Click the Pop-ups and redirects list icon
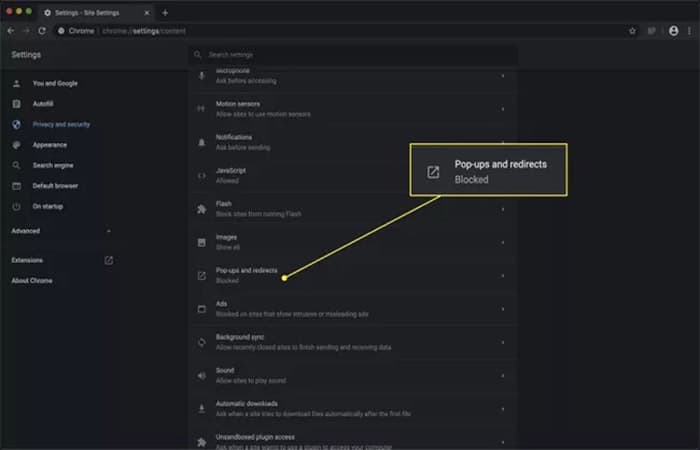Screen dimensions: 700x450 point(202,276)
